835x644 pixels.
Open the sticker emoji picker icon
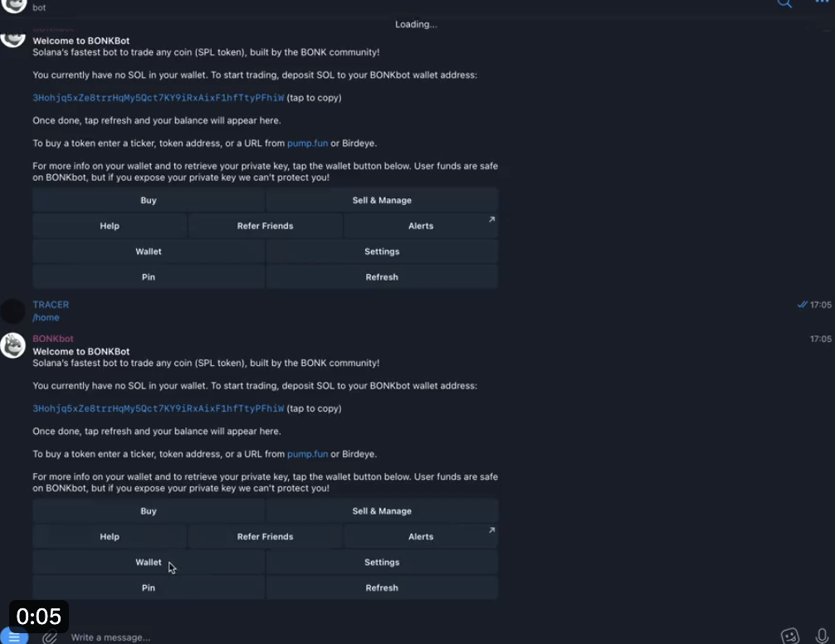(x=789, y=636)
